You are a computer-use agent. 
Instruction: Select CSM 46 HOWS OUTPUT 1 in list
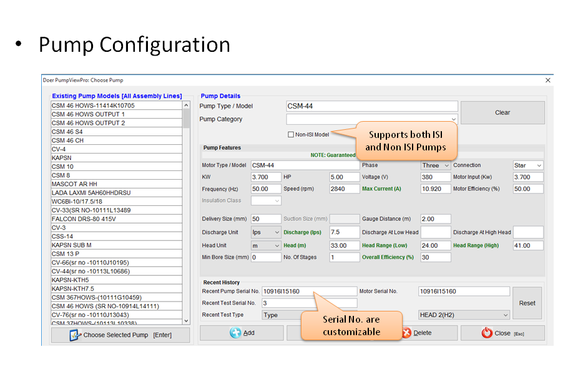click(88, 114)
